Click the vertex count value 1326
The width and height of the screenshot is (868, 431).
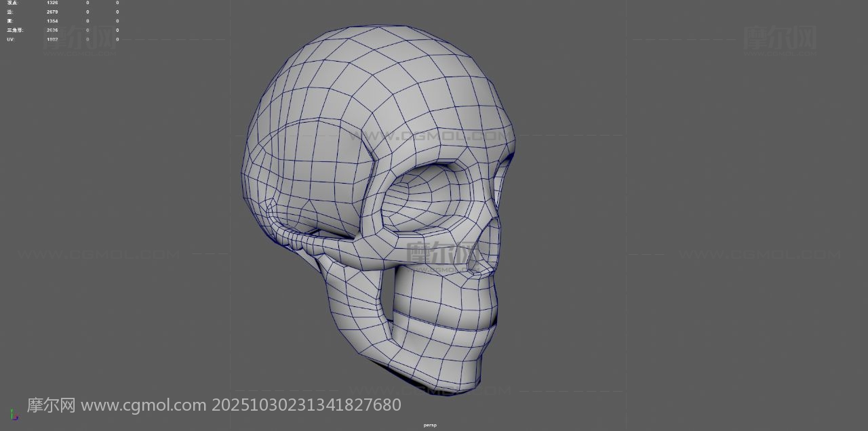point(52,3)
